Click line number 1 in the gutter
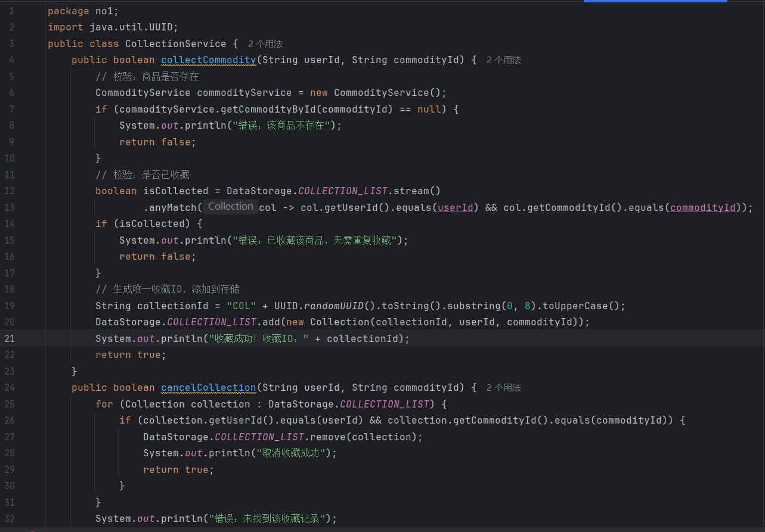Viewport: 765px width, 532px height. (11, 11)
